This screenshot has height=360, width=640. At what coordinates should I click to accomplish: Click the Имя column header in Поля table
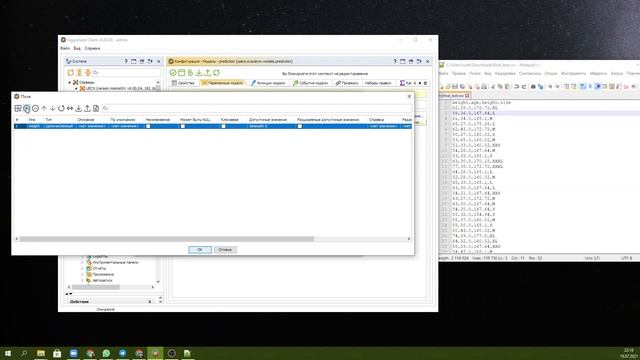tap(32, 120)
